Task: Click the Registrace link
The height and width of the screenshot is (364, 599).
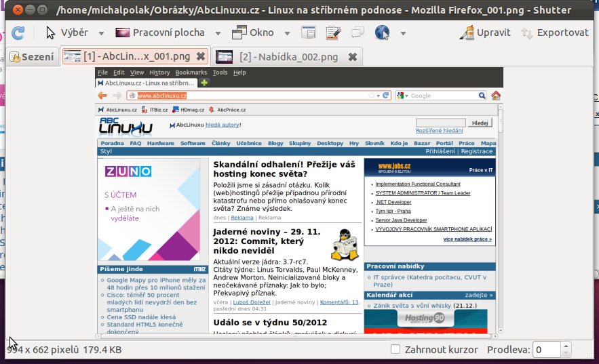Action: click(x=477, y=151)
